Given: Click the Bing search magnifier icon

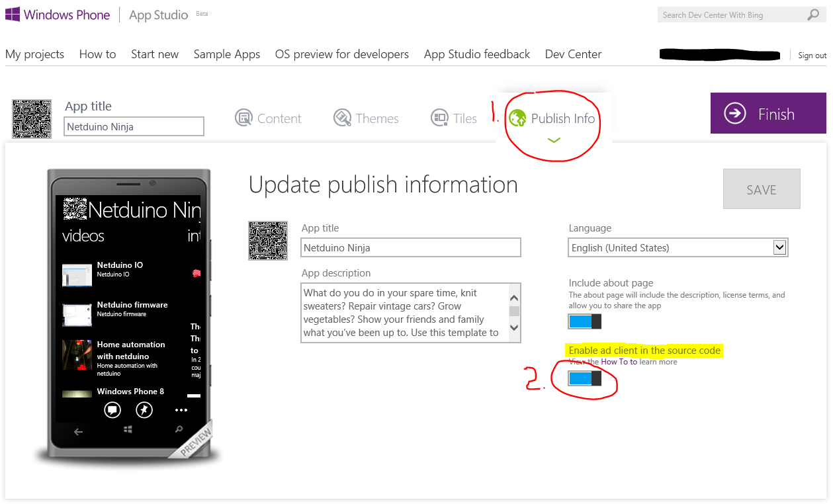Looking at the screenshot, I should [x=813, y=14].
